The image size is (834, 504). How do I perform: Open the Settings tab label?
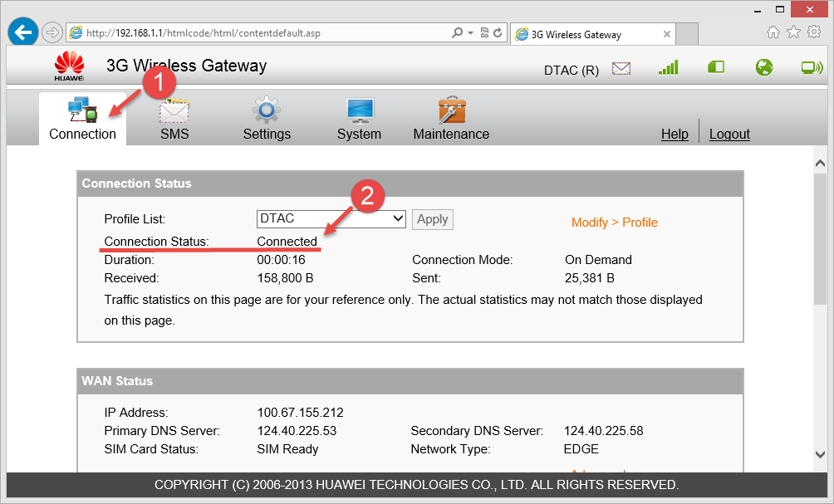pos(267,134)
